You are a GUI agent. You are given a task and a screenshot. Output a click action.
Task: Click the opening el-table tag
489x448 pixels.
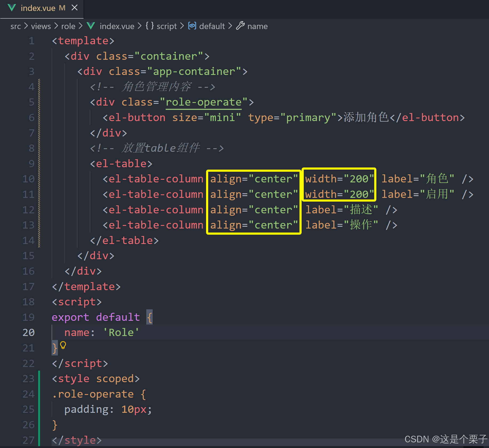121,163
